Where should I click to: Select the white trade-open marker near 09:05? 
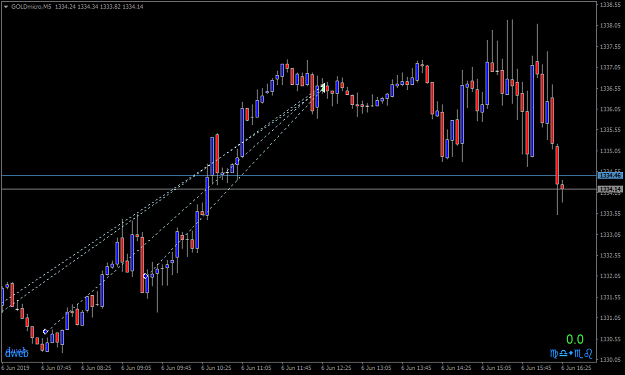pos(145,276)
